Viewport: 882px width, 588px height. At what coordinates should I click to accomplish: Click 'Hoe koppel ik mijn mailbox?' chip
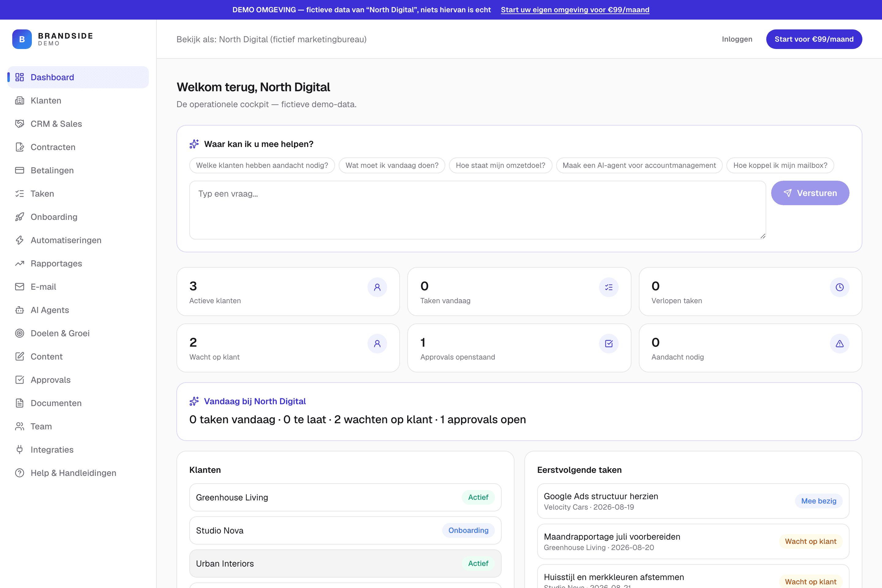tap(780, 165)
